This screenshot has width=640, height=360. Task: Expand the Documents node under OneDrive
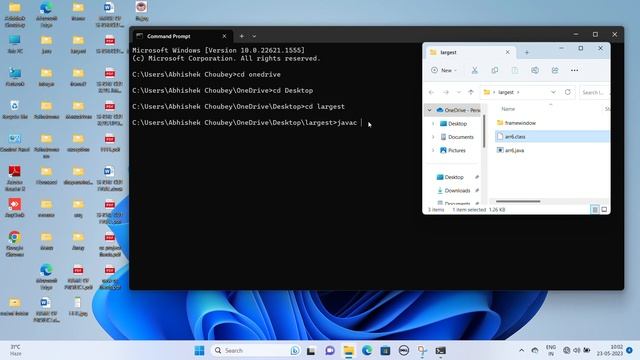tap(433, 137)
